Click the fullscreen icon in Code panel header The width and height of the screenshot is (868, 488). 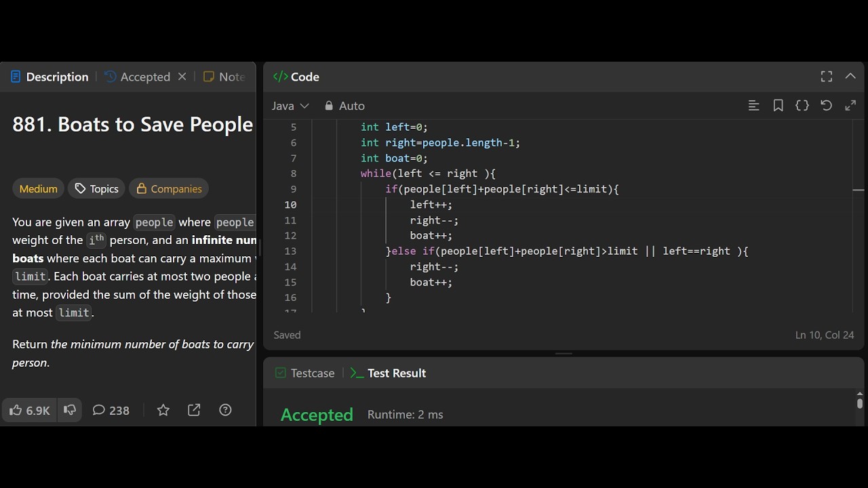pos(827,77)
